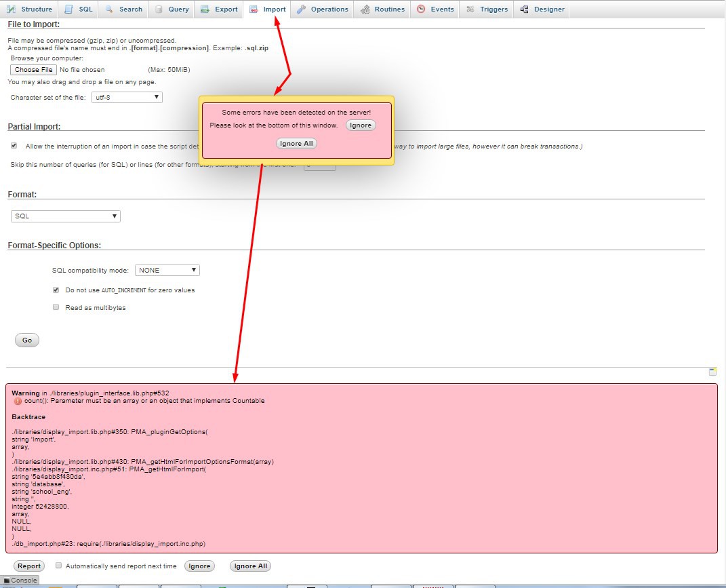Open the character set utf-8 dropdown
The width and height of the screenshot is (726, 588).
coord(127,97)
